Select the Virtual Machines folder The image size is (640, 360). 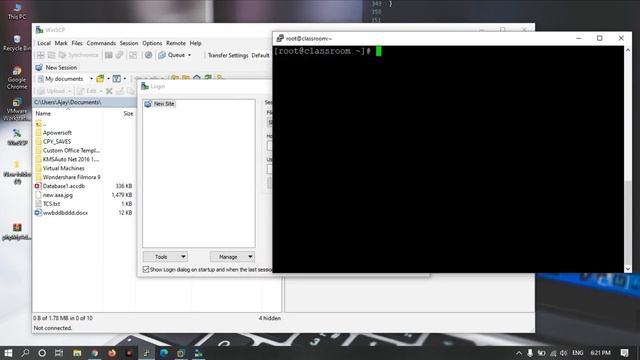63,168
